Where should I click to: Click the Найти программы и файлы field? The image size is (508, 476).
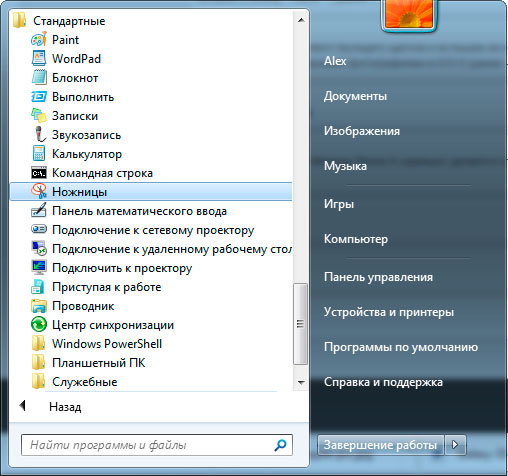pyautogui.click(x=157, y=445)
